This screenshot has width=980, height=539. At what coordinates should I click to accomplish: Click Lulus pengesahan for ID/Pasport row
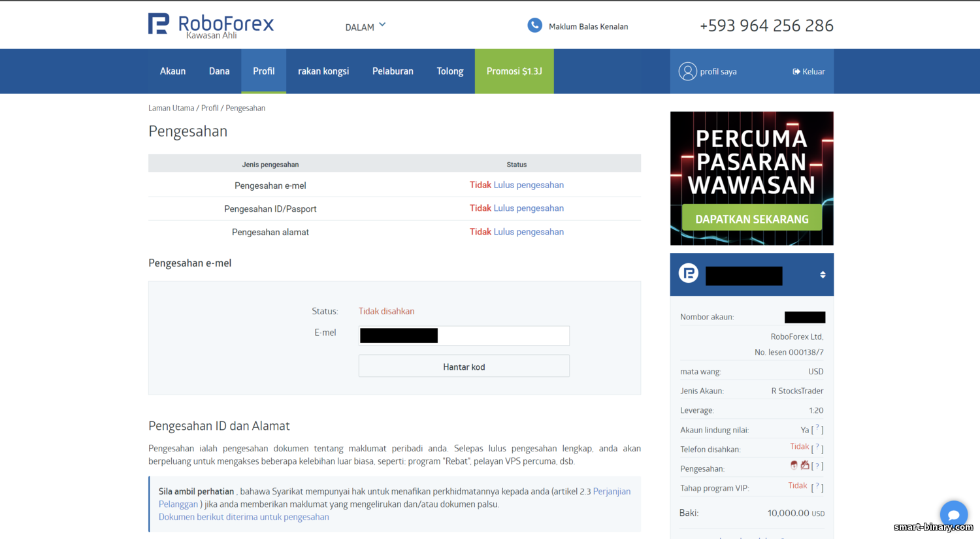[x=529, y=208]
